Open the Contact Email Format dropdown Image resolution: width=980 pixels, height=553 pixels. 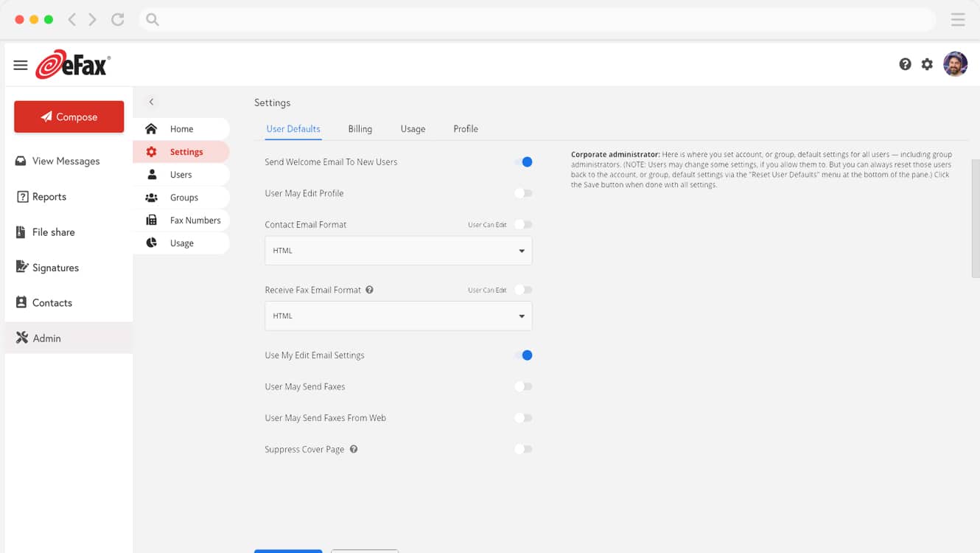[x=398, y=251]
